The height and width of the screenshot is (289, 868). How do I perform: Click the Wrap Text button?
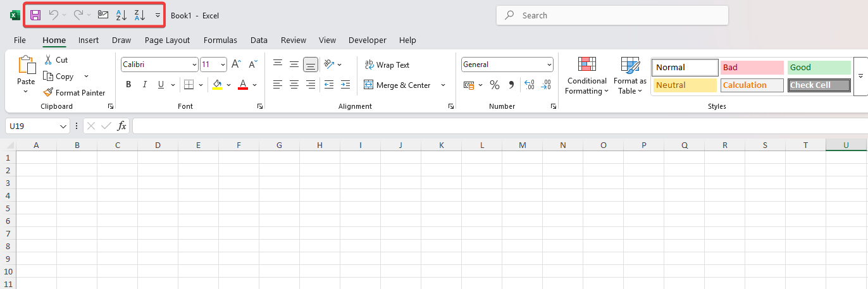click(387, 65)
